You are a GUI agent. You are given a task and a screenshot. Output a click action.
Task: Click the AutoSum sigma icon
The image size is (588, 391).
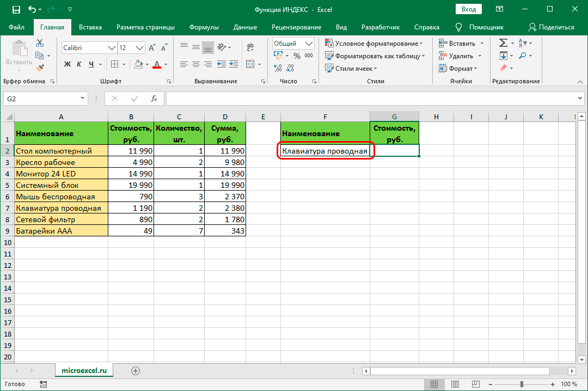click(503, 43)
